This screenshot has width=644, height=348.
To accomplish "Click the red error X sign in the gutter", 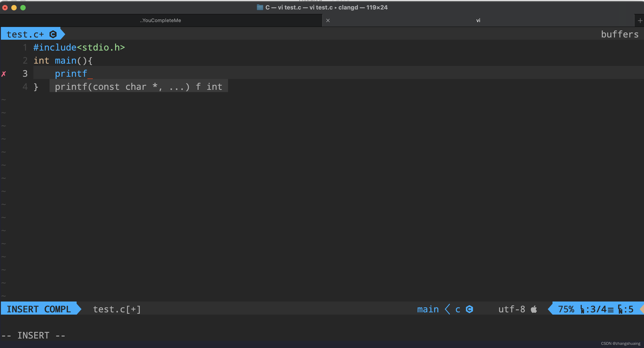I will coord(4,74).
